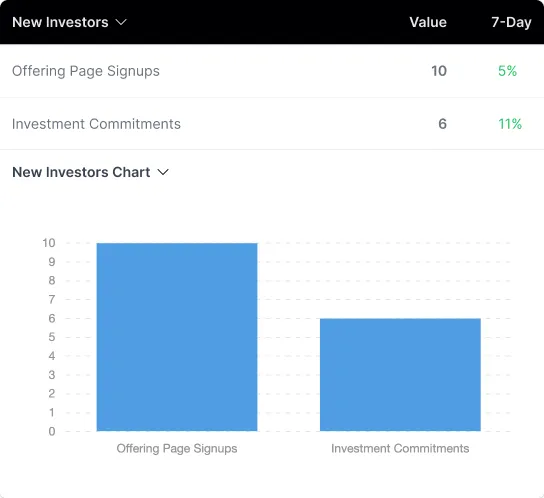Click the y-axis tick label 8
Viewport: 544px width, 498px height.
coord(52,280)
